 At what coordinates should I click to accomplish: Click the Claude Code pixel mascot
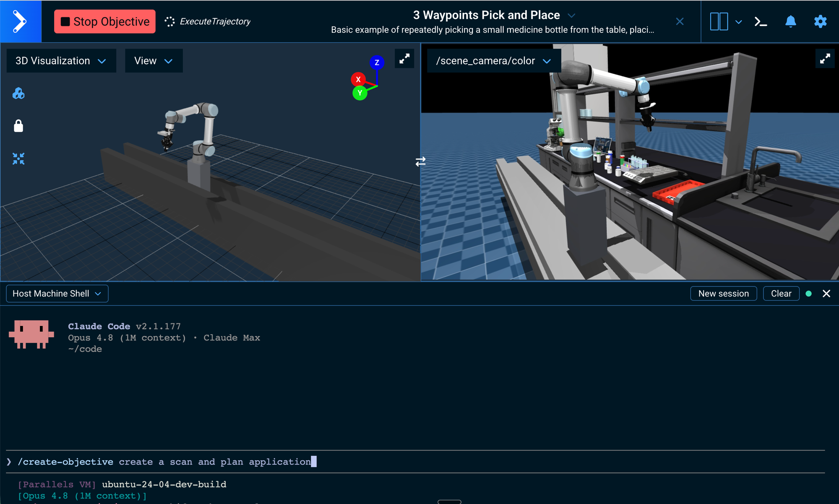point(31,334)
